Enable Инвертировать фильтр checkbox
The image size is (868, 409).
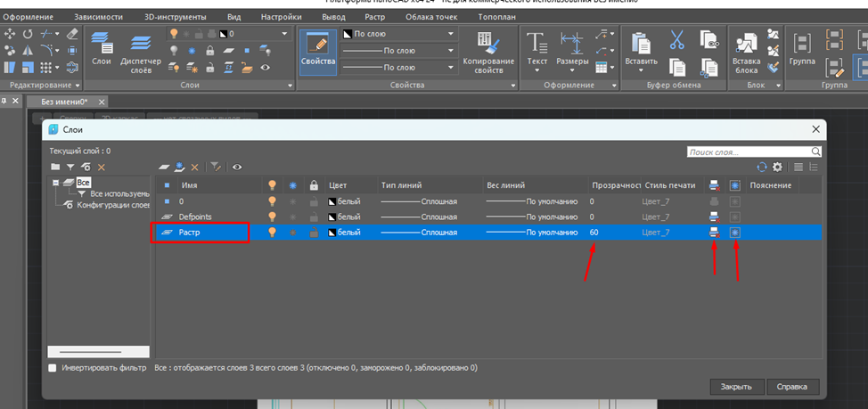53,367
